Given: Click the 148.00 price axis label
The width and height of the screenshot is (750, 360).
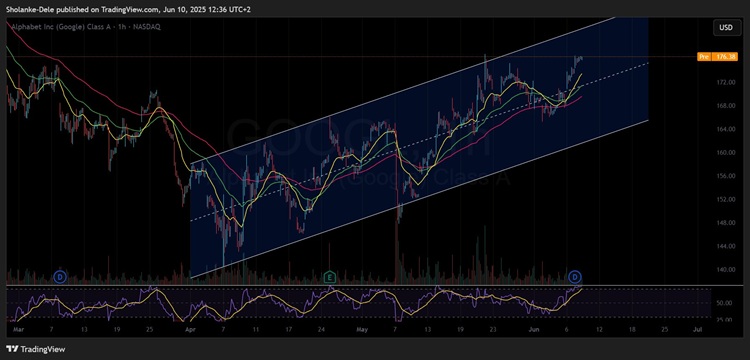Looking at the screenshot, I should (727, 223).
